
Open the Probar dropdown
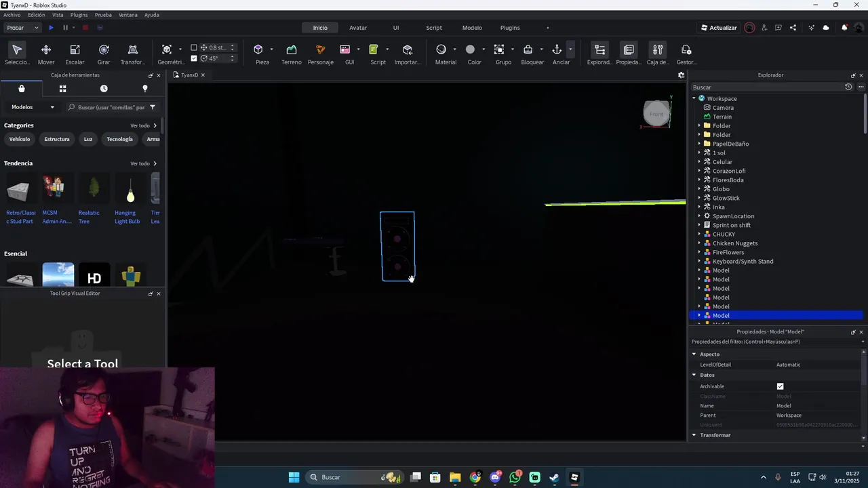point(22,28)
